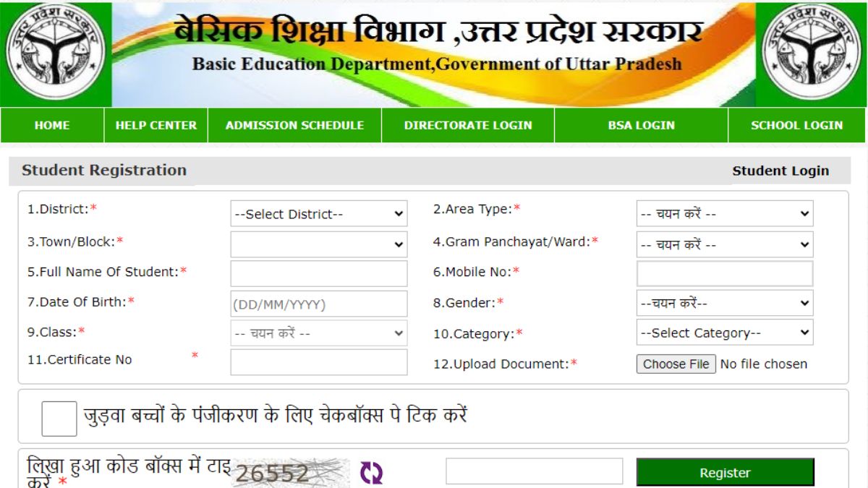Click the Choose File button
868x488 pixels.
click(675, 364)
